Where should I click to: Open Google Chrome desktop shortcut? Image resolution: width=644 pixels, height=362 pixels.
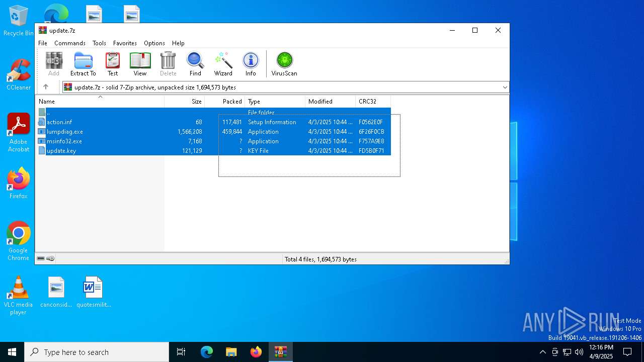point(19,241)
